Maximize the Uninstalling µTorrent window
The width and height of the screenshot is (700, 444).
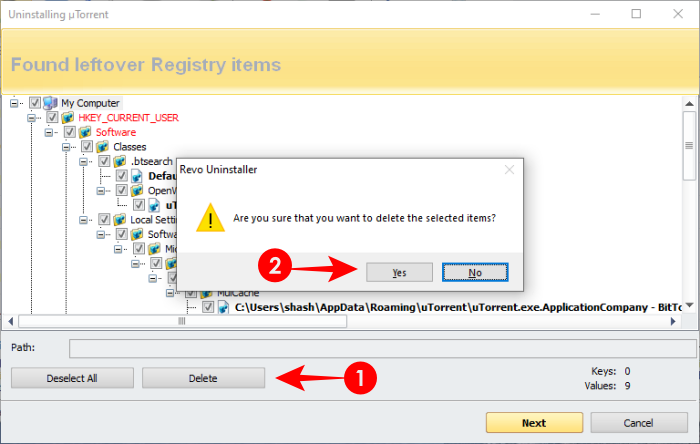click(636, 14)
